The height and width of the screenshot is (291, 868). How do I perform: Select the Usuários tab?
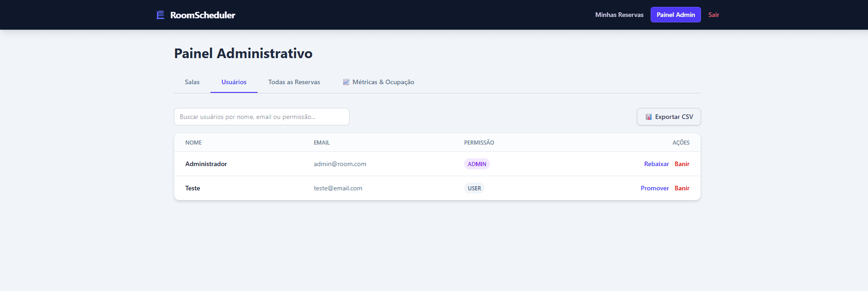pos(234,82)
